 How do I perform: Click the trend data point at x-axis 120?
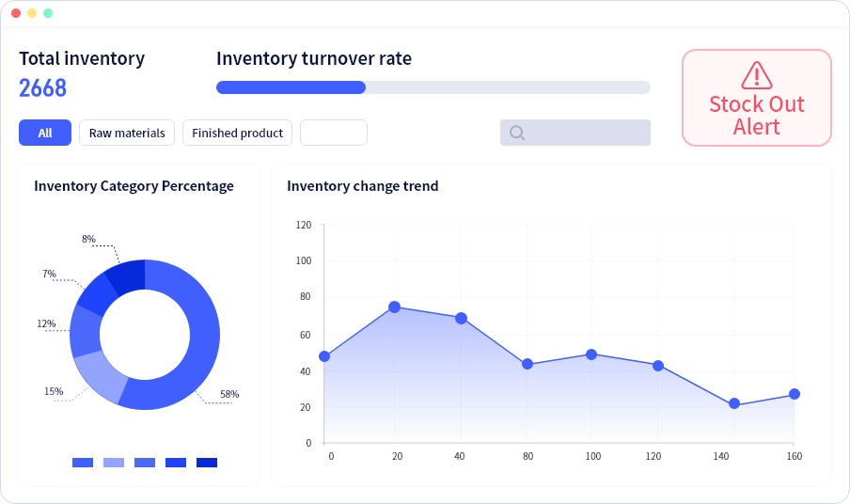(658, 366)
